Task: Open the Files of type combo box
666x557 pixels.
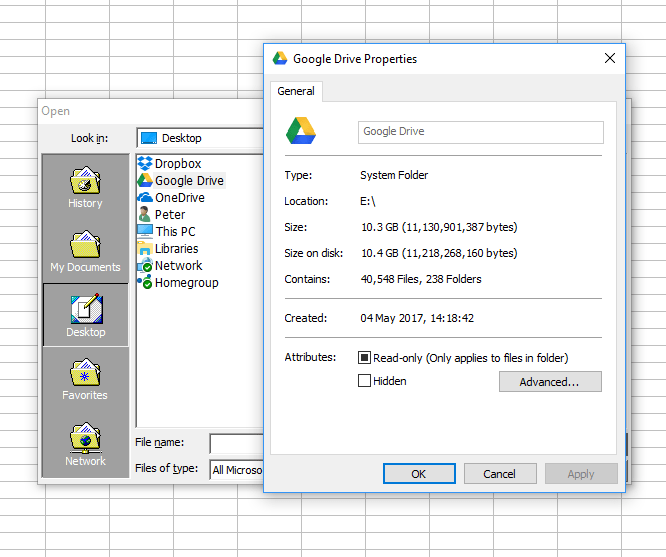Action: click(x=236, y=470)
